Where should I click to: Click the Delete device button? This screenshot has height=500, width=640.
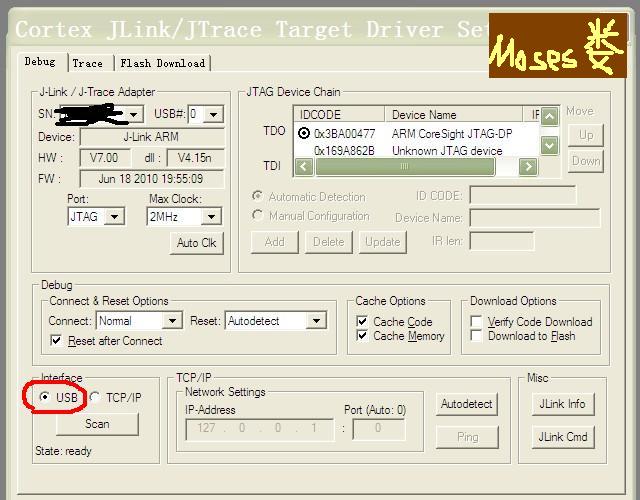pos(329,242)
